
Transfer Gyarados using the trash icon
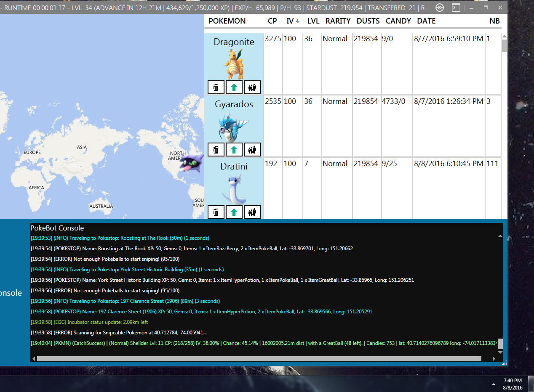point(216,149)
